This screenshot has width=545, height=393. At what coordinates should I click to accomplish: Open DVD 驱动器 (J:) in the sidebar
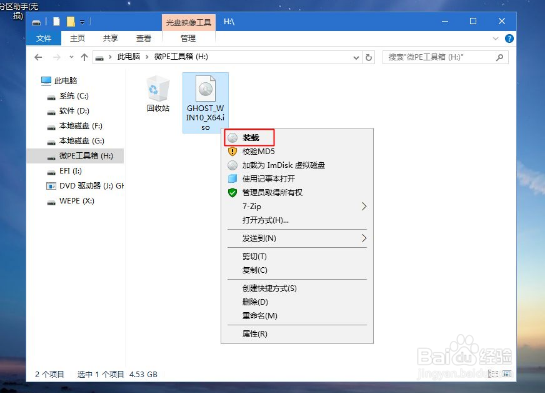point(85,186)
